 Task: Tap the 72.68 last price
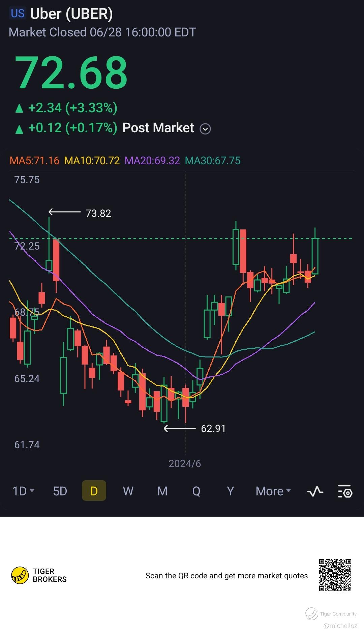[x=71, y=73]
